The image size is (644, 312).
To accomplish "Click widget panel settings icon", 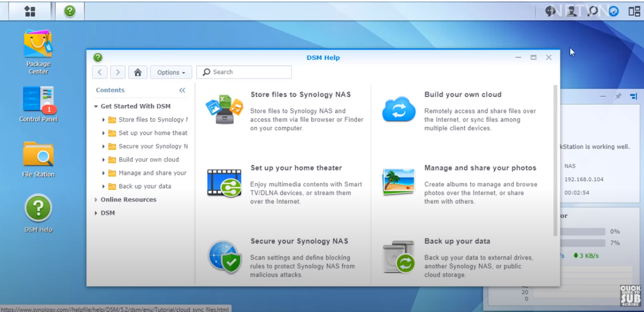I will click(633, 96).
